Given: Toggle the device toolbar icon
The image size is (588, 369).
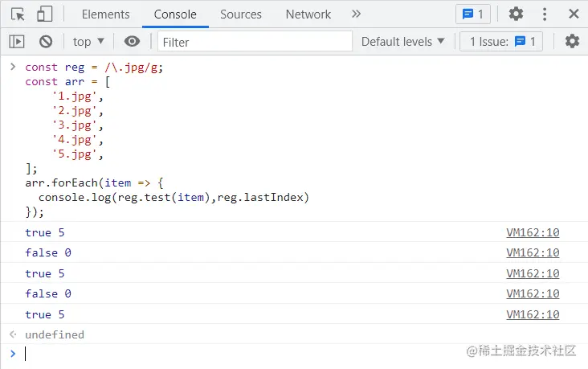Looking at the screenshot, I should [44, 14].
